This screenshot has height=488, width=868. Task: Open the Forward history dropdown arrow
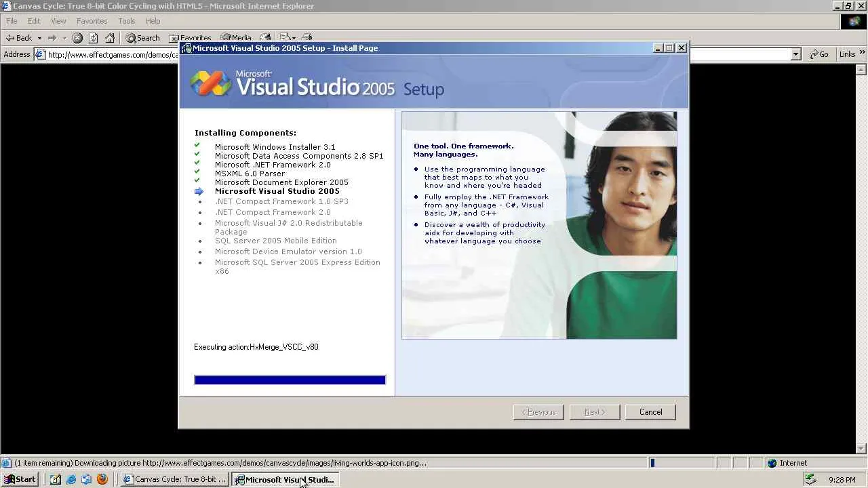click(x=64, y=38)
